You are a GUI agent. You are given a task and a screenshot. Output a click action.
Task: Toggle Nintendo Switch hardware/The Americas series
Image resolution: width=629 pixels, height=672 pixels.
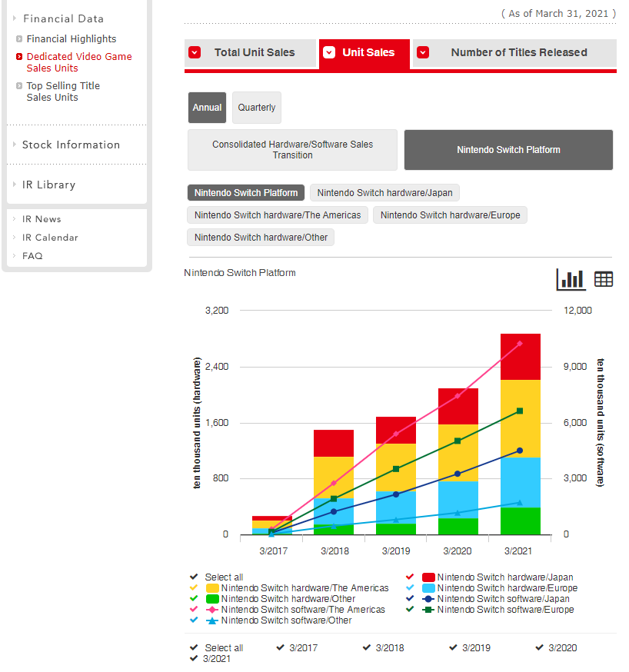click(x=194, y=587)
